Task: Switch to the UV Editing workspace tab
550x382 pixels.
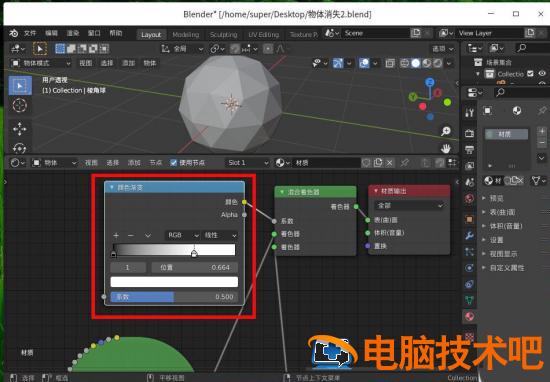Action: (263, 34)
